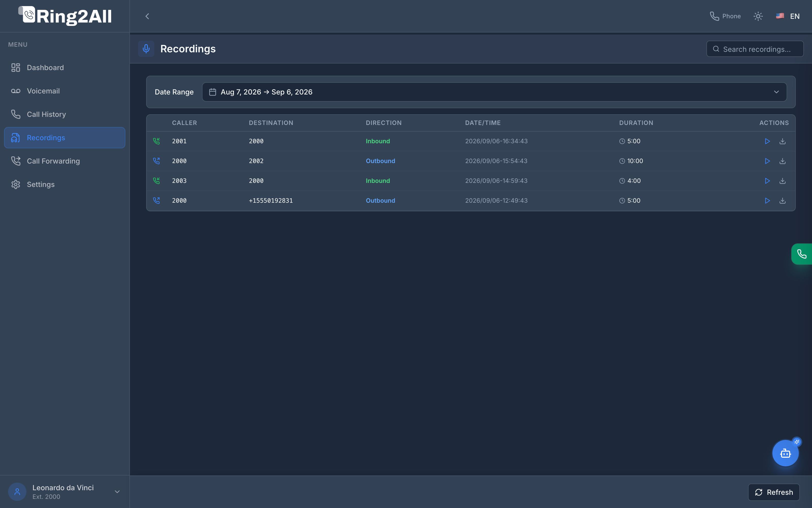Play the recording from caller 2003
This screenshot has height=508, width=812.
coord(767,181)
